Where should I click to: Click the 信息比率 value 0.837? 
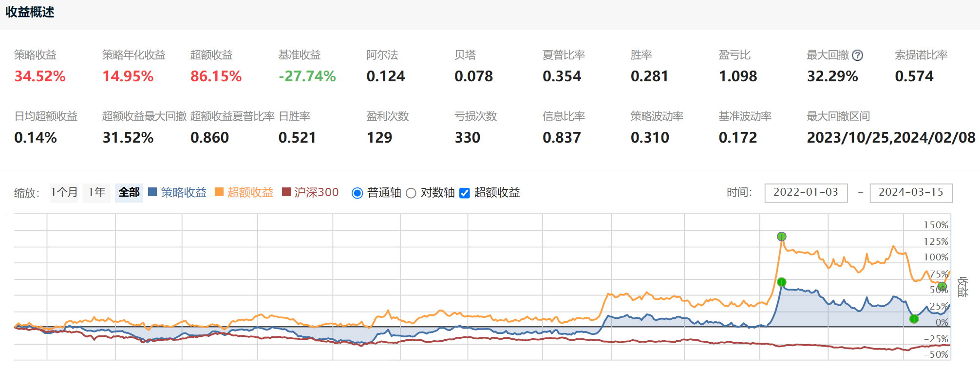click(x=562, y=138)
